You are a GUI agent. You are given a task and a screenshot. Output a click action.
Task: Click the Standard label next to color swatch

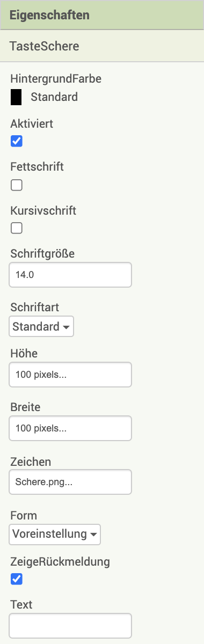click(x=54, y=97)
